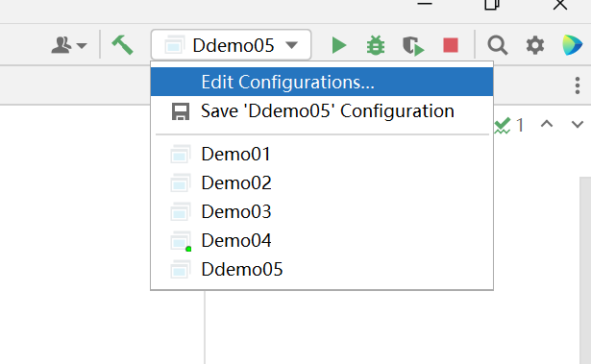Switch to Demo03 configuration
This screenshot has width=591, height=364.
[322, 211]
